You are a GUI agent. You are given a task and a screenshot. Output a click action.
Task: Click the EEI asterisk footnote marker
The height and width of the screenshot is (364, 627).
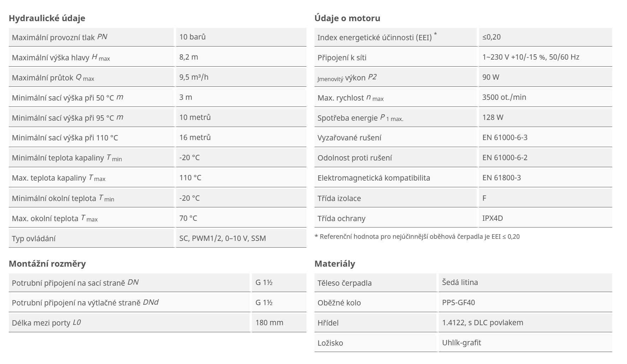click(435, 34)
